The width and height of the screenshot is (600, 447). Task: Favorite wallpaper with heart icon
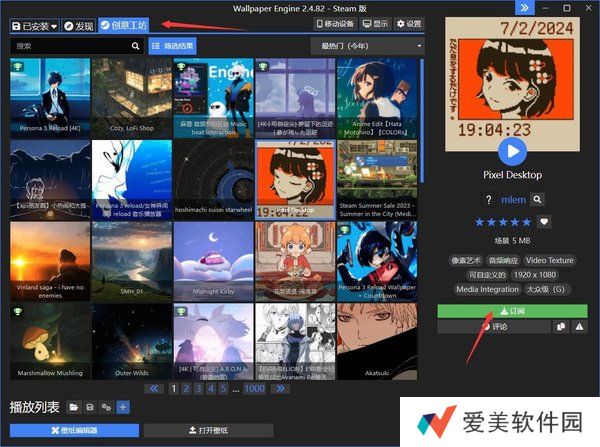pos(544,222)
